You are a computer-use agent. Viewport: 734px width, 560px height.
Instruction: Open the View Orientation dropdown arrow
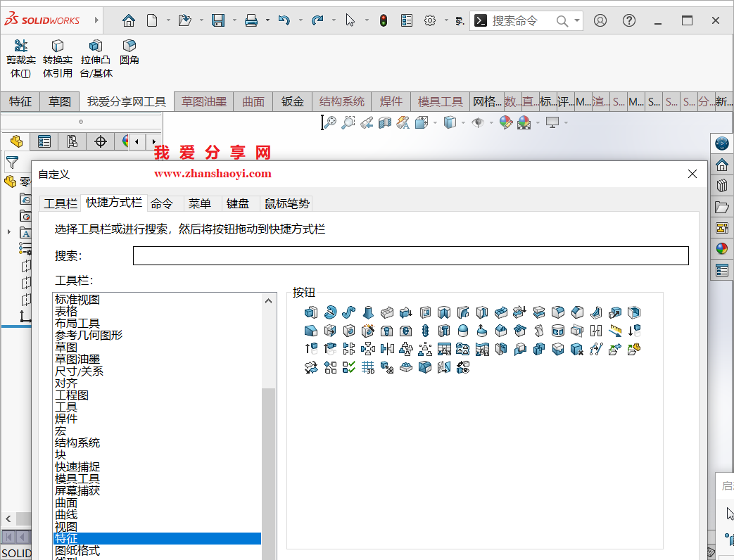pos(435,122)
